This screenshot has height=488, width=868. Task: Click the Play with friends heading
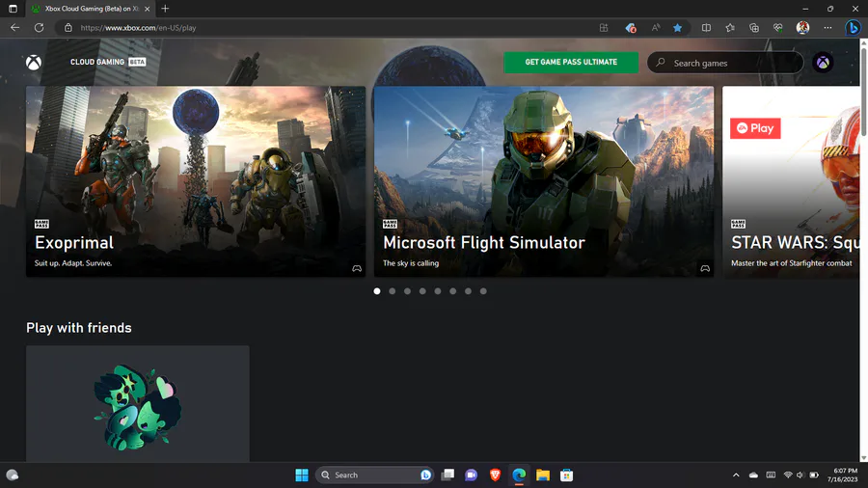point(79,328)
